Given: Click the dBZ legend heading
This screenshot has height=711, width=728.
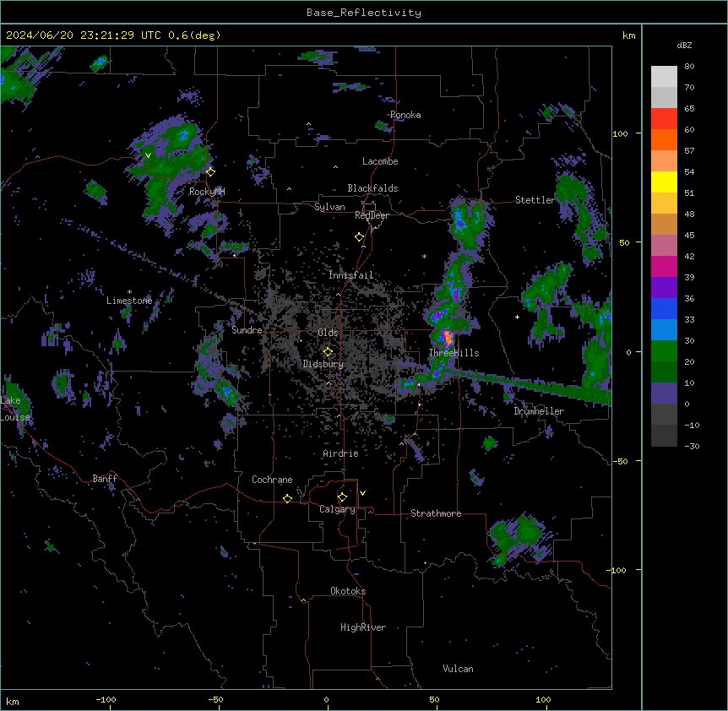Looking at the screenshot, I should tap(684, 45).
